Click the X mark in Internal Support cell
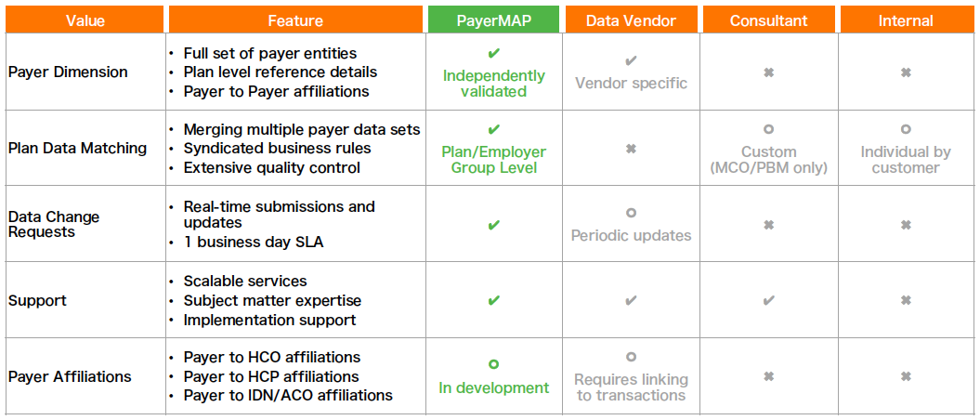Screen dimensions: 980x420 pyautogui.click(x=906, y=301)
